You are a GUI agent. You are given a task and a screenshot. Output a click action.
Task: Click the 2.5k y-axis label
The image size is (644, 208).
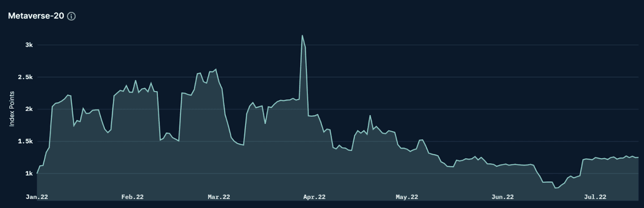tap(25, 77)
